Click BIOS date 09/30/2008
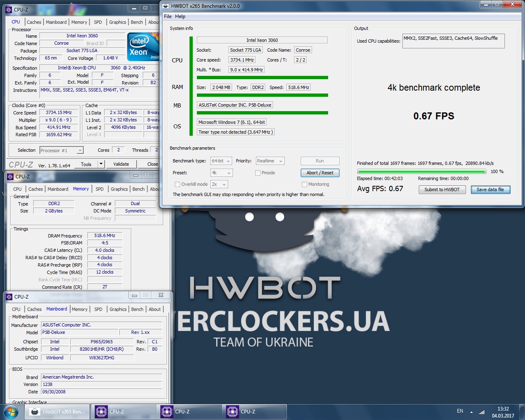 pyautogui.click(x=101, y=392)
